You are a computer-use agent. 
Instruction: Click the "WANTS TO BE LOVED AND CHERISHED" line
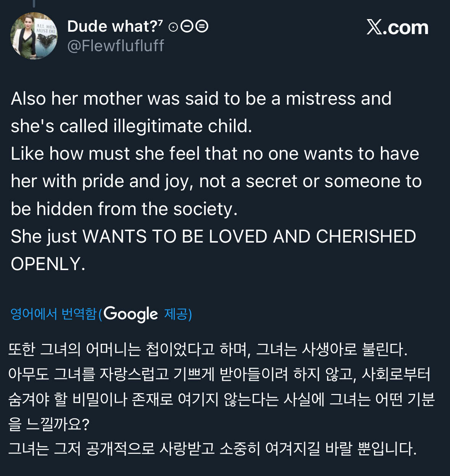(x=249, y=236)
